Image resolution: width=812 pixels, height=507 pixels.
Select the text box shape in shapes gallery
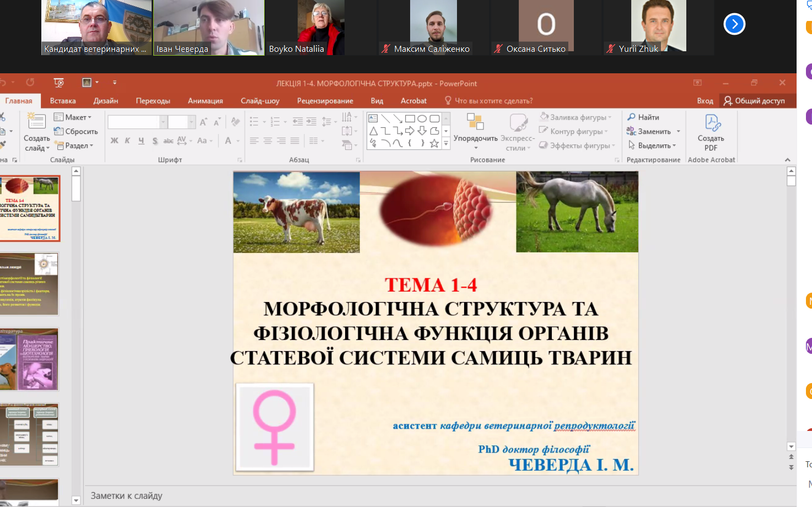click(x=373, y=118)
